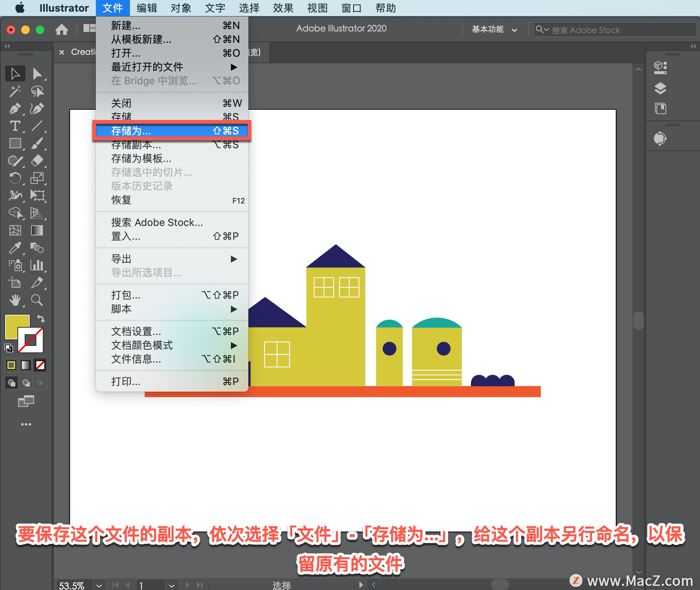Expand the 脚本 submenu
700x590 pixels.
[172, 309]
